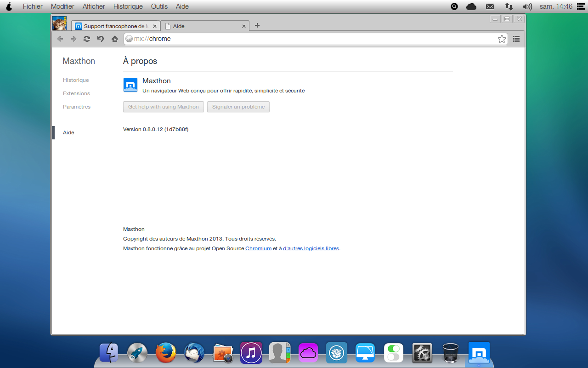Open the Modifier menu
This screenshot has width=588, height=368.
pyautogui.click(x=62, y=6)
